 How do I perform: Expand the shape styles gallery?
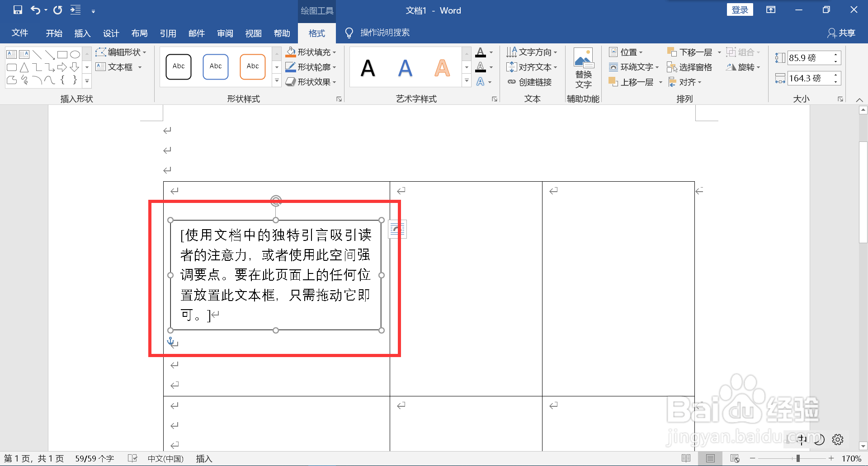[276, 81]
